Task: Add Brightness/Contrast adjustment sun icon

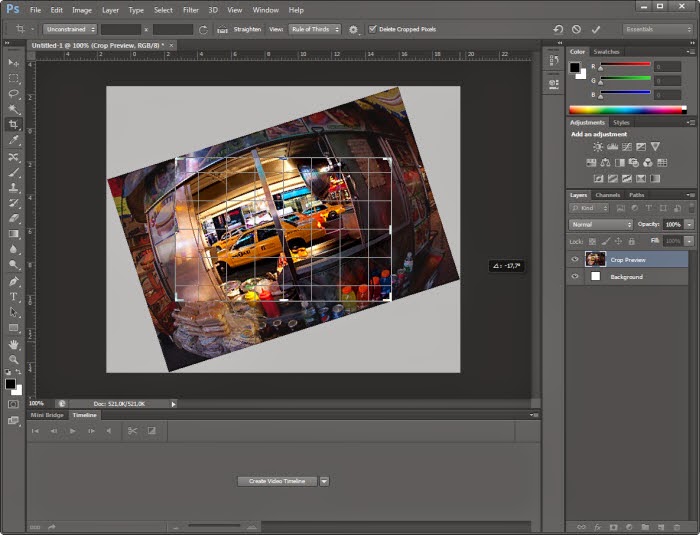Action: [598, 146]
